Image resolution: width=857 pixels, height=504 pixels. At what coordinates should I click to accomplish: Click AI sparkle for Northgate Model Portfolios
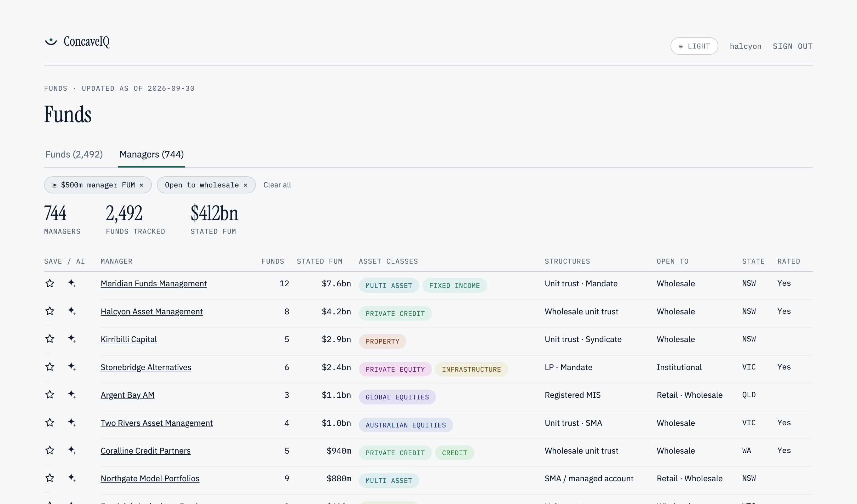pos(72,478)
